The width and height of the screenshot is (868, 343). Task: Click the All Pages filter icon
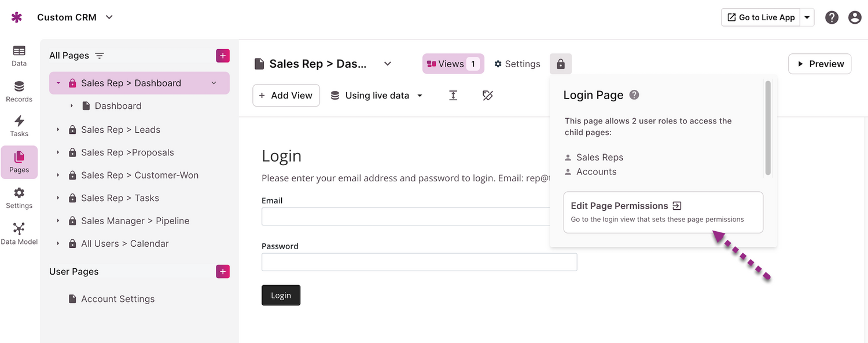click(100, 56)
